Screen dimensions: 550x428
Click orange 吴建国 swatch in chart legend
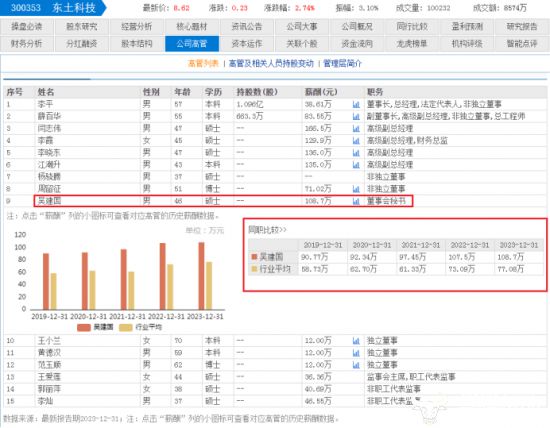coord(84,327)
